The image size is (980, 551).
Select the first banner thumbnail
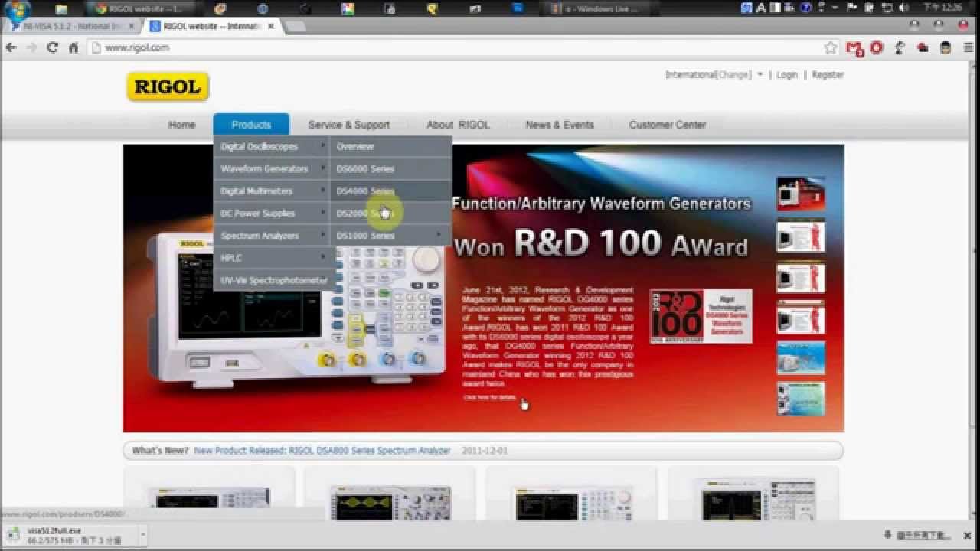click(x=801, y=194)
